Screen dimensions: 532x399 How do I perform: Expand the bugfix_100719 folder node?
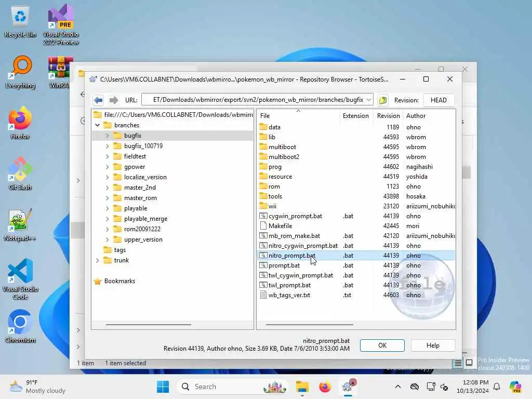coord(107,146)
